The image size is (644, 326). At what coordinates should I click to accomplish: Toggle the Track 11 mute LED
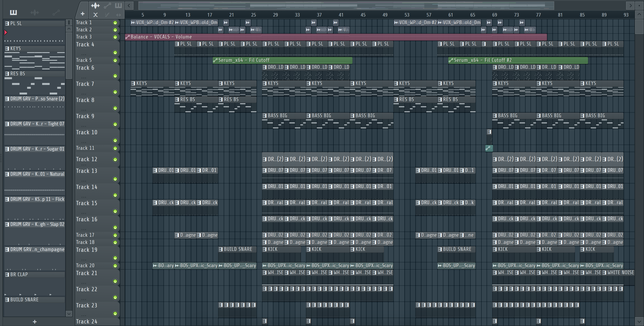[x=115, y=148]
